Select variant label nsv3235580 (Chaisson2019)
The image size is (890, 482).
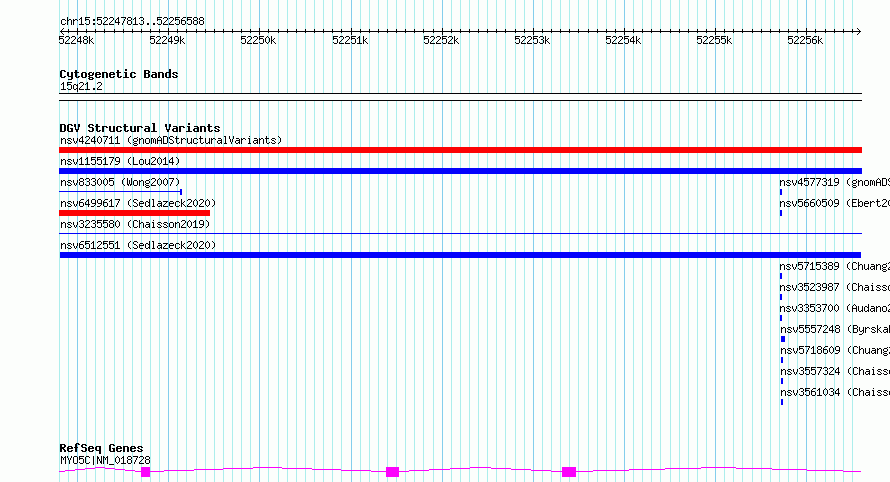(x=135, y=224)
